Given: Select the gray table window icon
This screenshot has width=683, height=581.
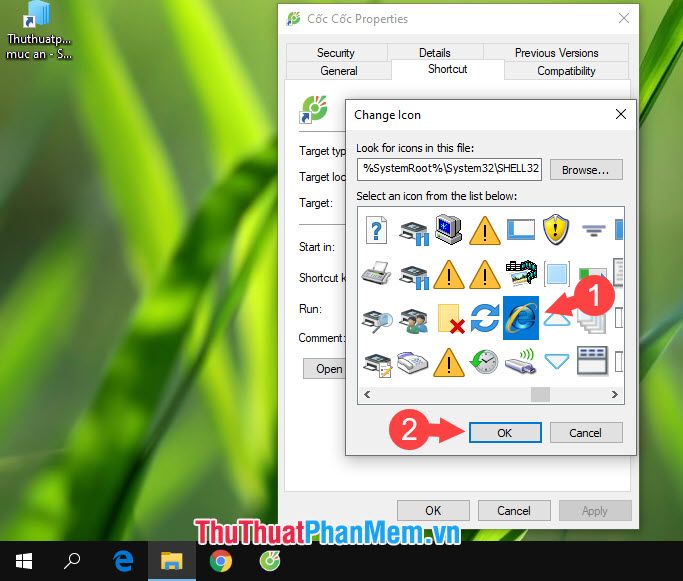Looking at the screenshot, I should [592, 361].
